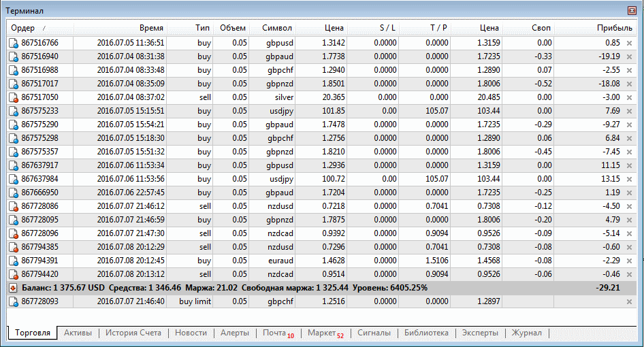Click the order icon for 867728086
644x347 pixels.
tap(14, 207)
